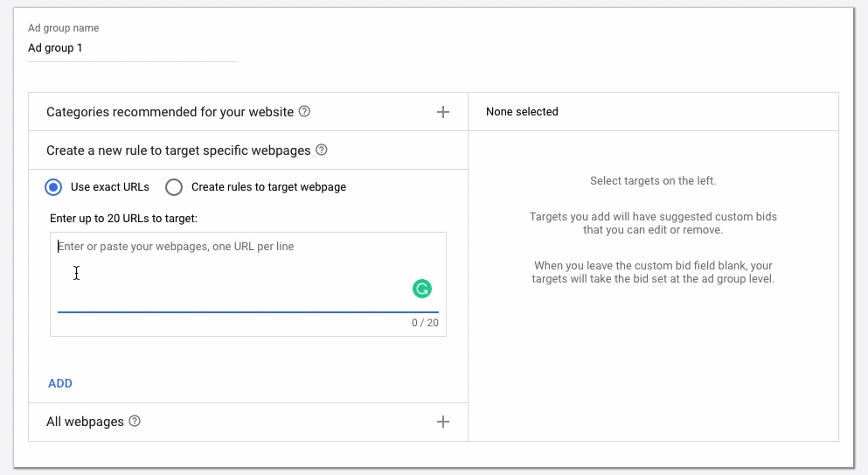Image resolution: width=868 pixels, height=475 pixels.
Task: Click Select targets on the left text
Action: [653, 181]
